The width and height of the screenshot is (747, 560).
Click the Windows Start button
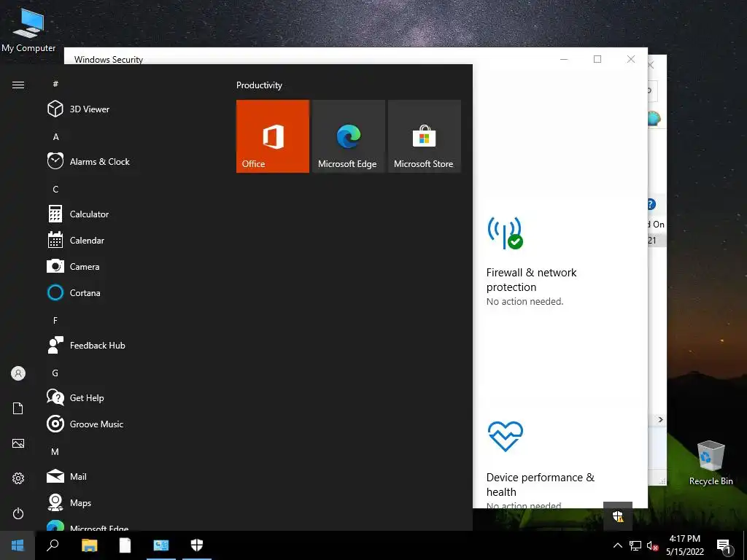[18, 545]
